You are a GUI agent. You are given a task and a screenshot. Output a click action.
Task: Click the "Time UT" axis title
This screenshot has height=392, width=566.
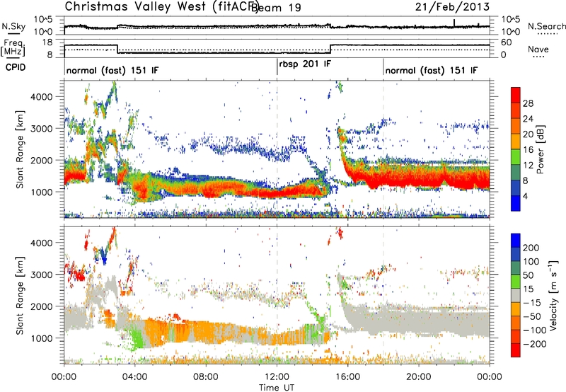(277, 388)
